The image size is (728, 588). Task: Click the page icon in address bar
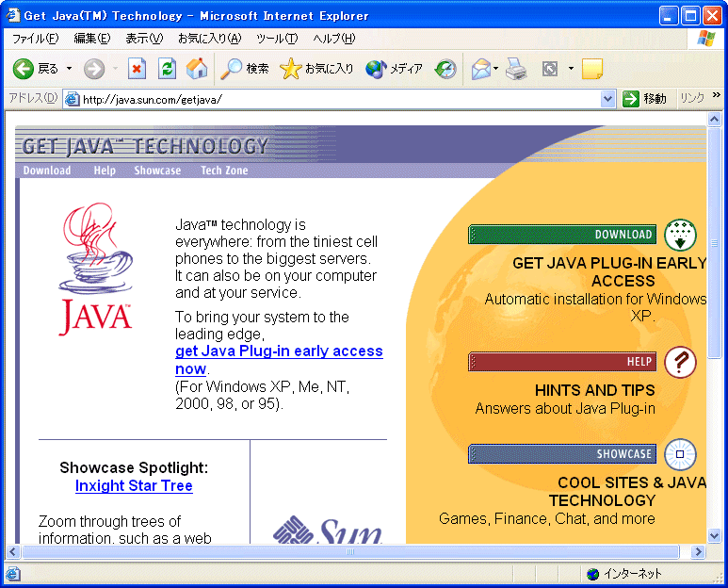tap(72, 99)
